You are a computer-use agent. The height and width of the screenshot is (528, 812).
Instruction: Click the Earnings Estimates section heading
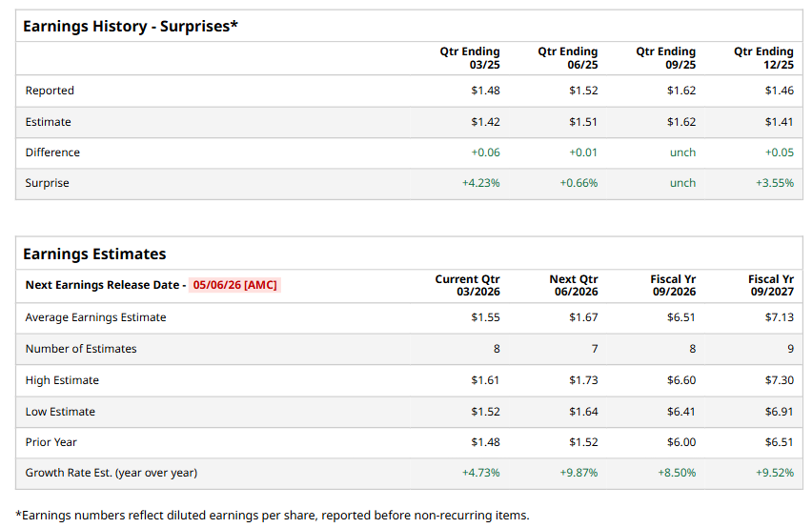tap(94, 254)
